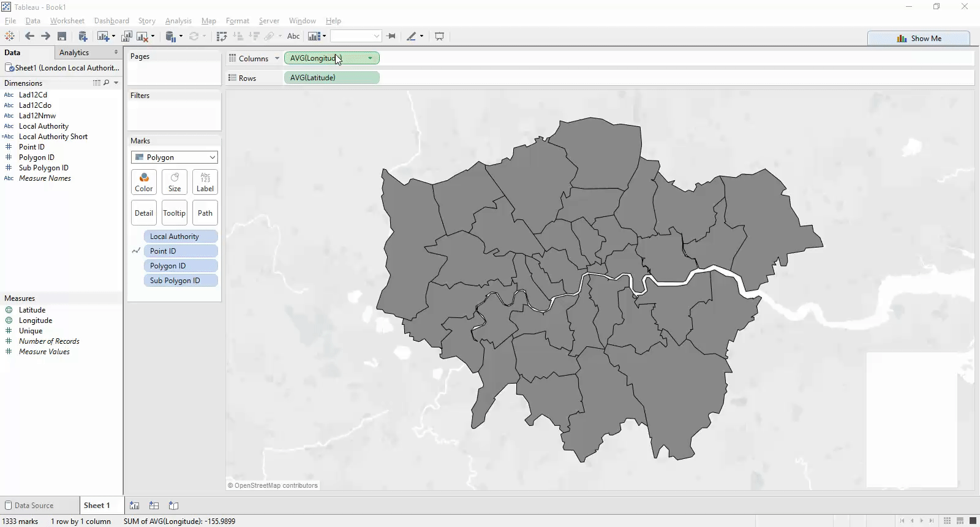
Task: Add a new worksheet from bottom tab bar
Action: pyautogui.click(x=135, y=506)
